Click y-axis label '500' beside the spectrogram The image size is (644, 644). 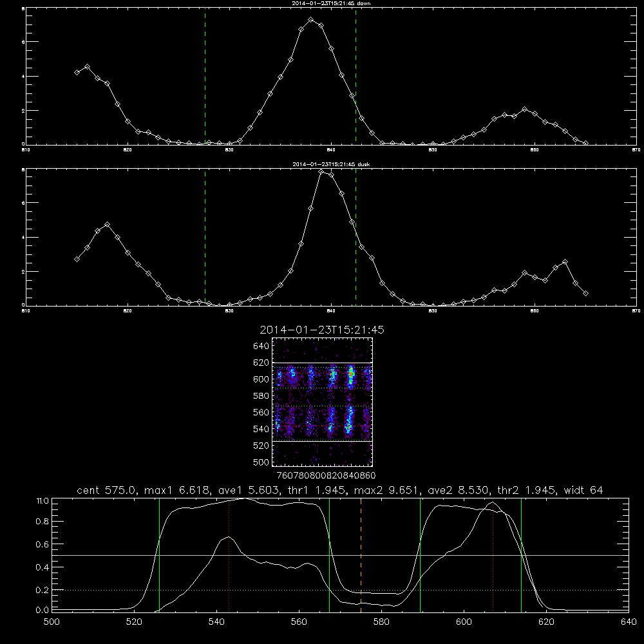(x=261, y=462)
